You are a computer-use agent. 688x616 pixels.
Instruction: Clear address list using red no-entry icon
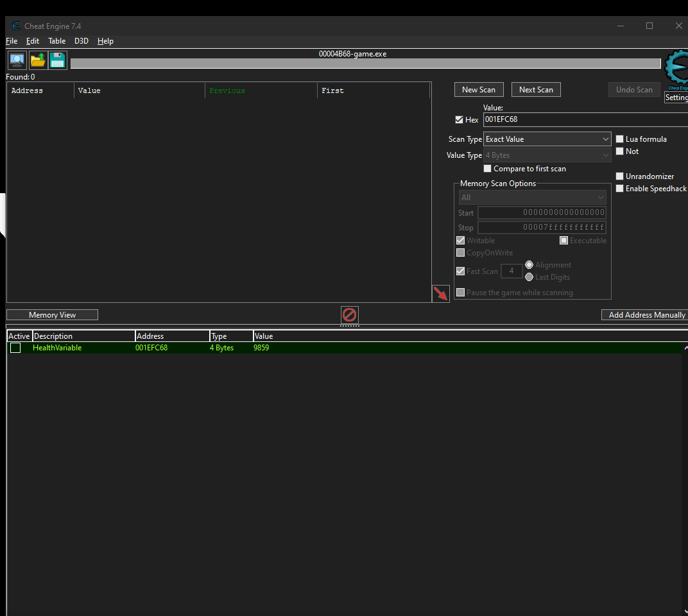(349, 314)
